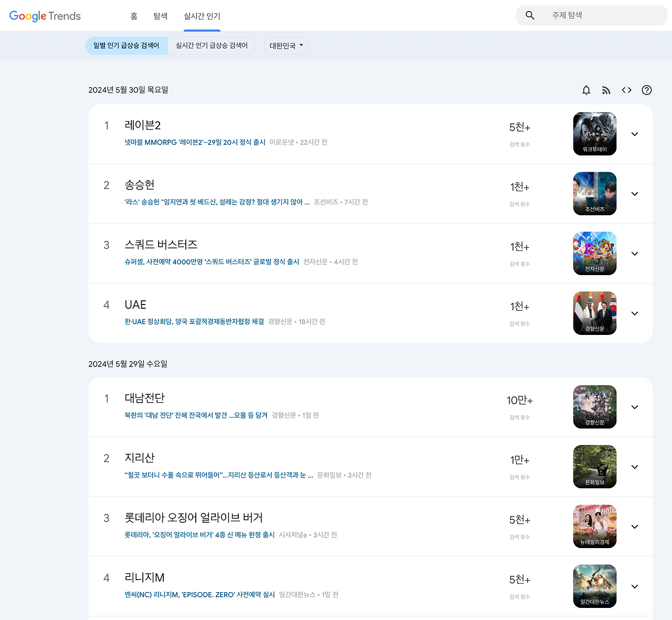Select the 일별 인기 급상승 검색어 filter
The height and width of the screenshot is (620, 672).
(x=126, y=45)
